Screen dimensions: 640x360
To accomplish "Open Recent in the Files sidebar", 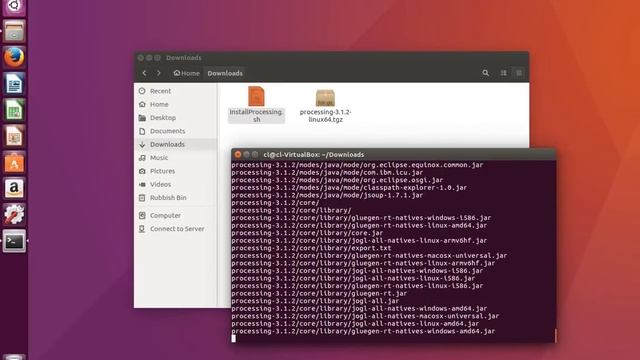I will click(176, 91).
